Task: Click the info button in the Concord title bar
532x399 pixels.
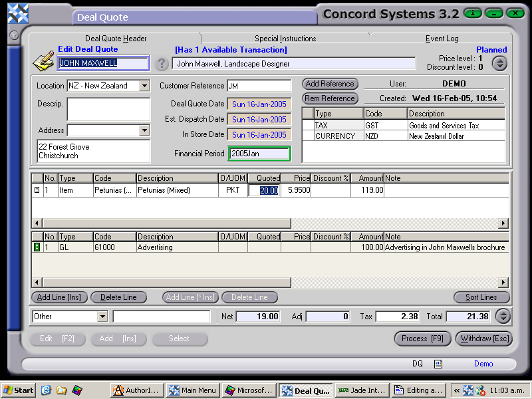Action: point(472,13)
